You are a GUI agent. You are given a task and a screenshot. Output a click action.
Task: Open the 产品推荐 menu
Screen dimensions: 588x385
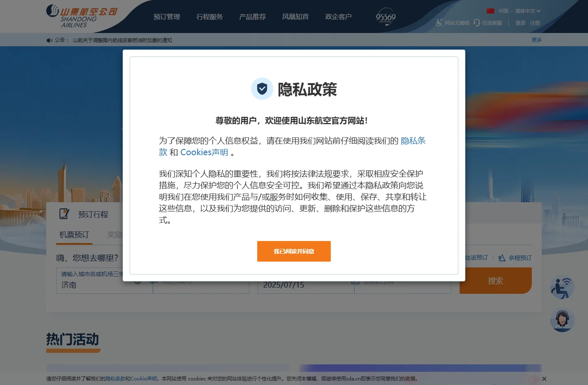pyautogui.click(x=253, y=17)
